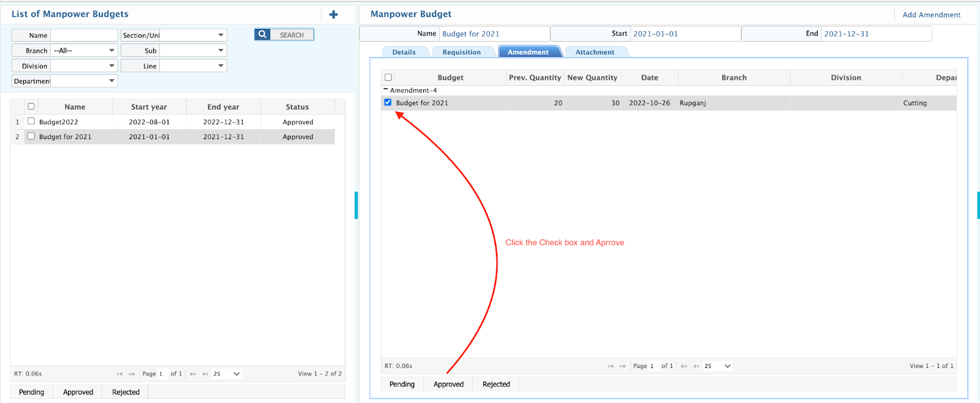980x403 pixels.
Task: Click the magnifier Search button
Action: pos(284,35)
